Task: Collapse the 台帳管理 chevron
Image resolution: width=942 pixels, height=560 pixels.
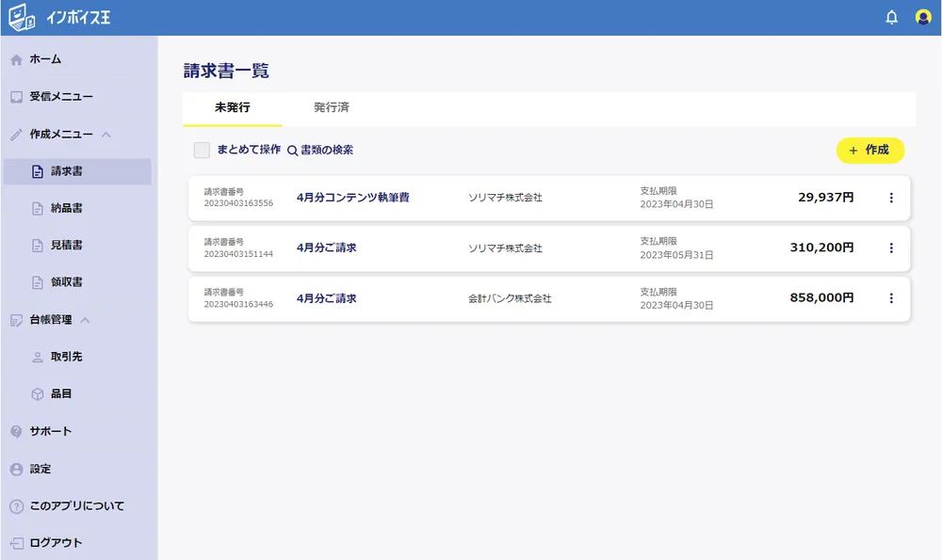Action: coord(86,320)
